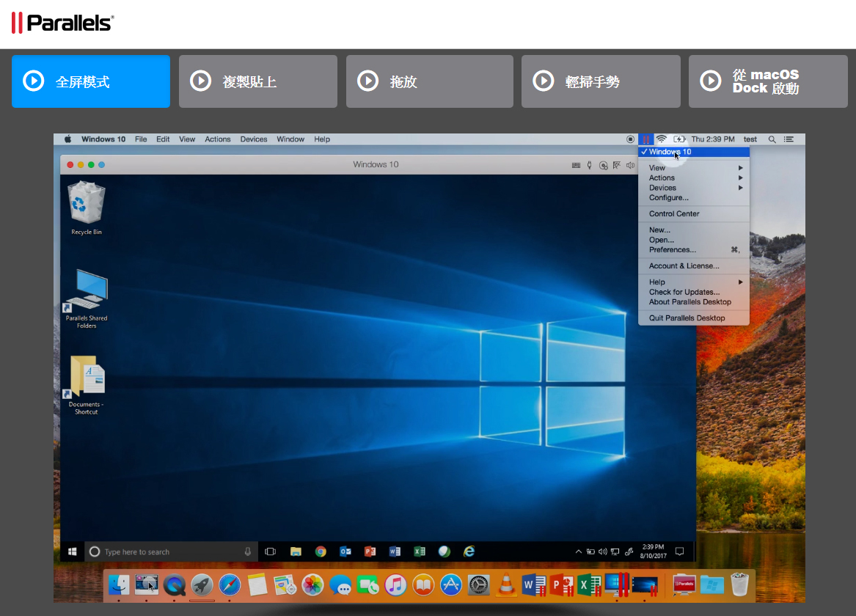The image size is (856, 616).
Task: Expand the Help submenu in the Parallels menu
Action: pos(693,282)
